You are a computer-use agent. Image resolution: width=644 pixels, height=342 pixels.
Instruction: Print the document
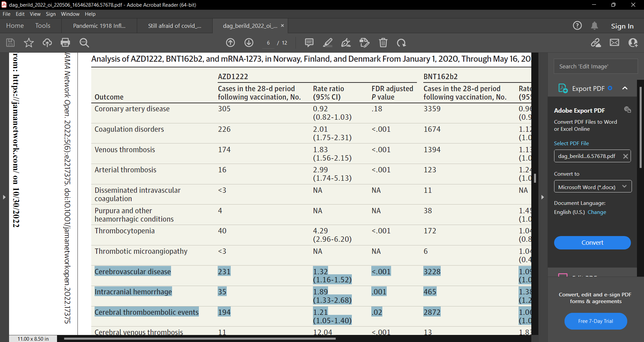point(65,43)
